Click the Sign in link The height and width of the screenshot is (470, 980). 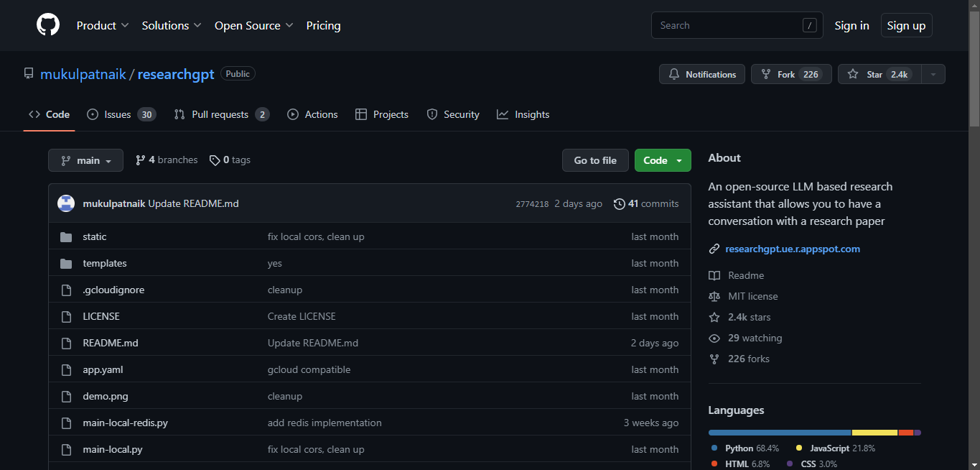point(851,25)
